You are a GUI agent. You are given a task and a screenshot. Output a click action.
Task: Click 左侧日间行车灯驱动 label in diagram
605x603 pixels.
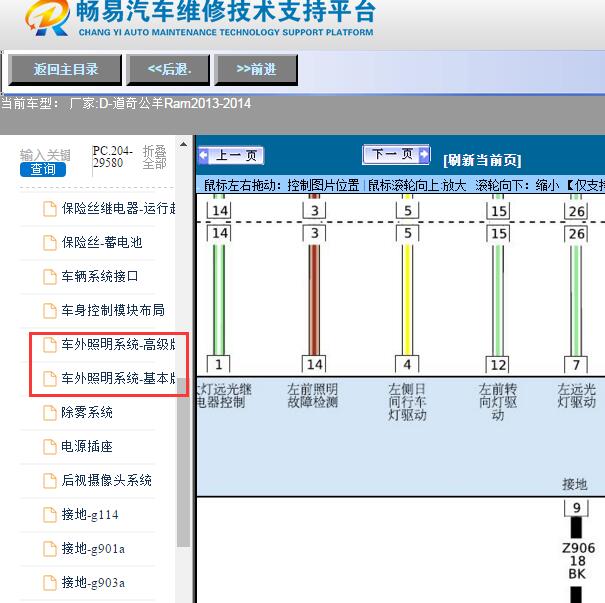pyautogui.click(x=407, y=402)
